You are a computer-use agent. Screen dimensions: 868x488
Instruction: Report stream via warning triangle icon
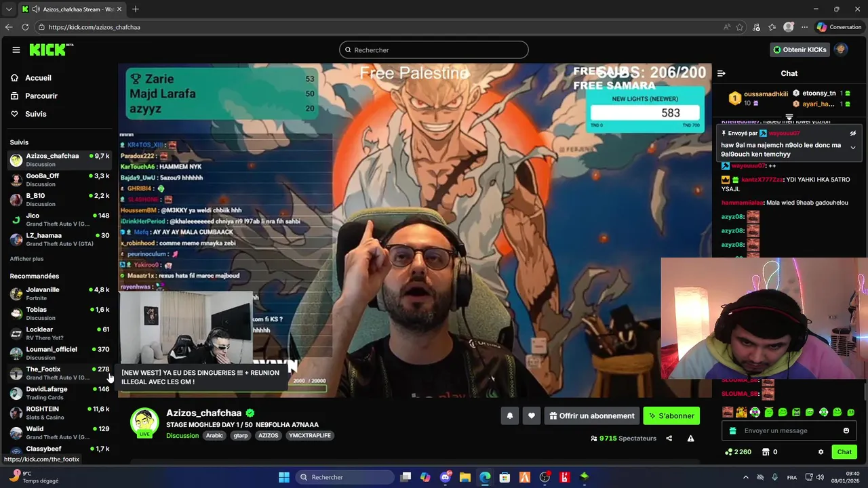click(690, 439)
